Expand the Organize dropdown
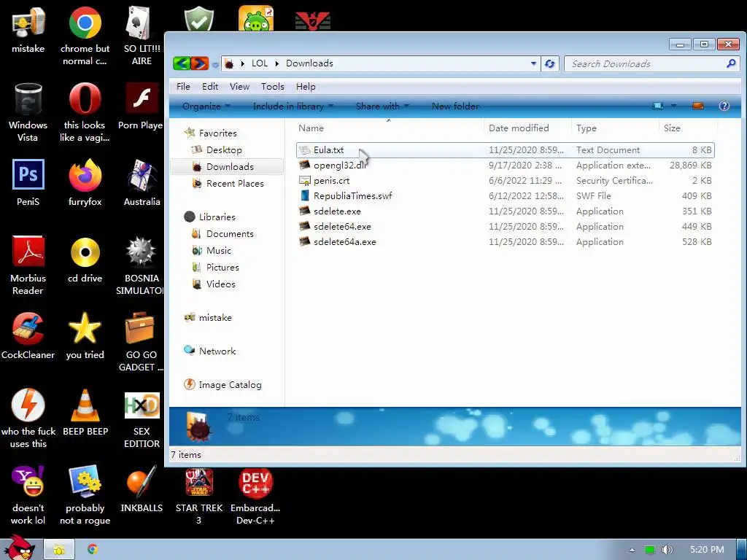Image resolution: width=747 pixels, height=560 pixels. coord(206,106)
